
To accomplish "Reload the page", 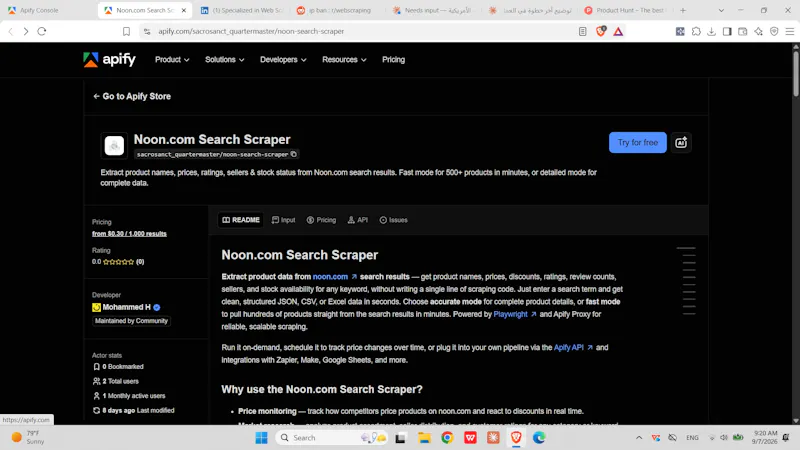I will pyautogui.click(x=42, y=31).
